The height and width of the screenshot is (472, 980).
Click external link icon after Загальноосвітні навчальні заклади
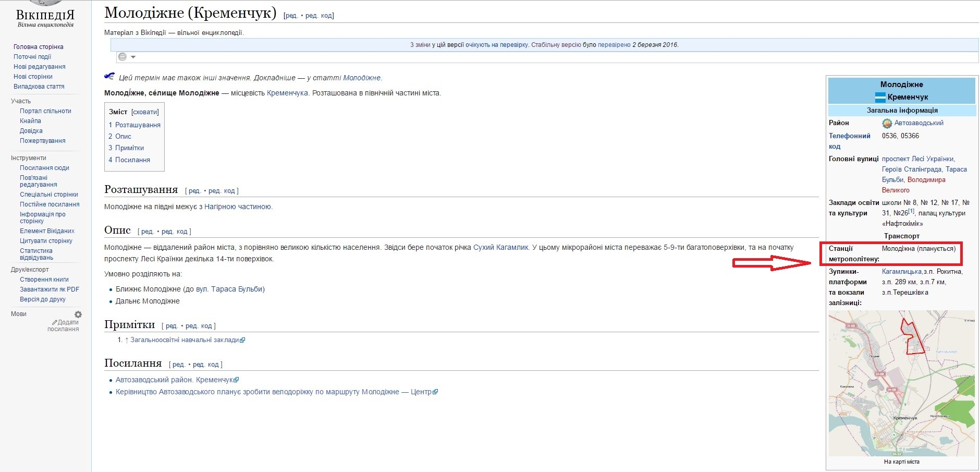242,340
